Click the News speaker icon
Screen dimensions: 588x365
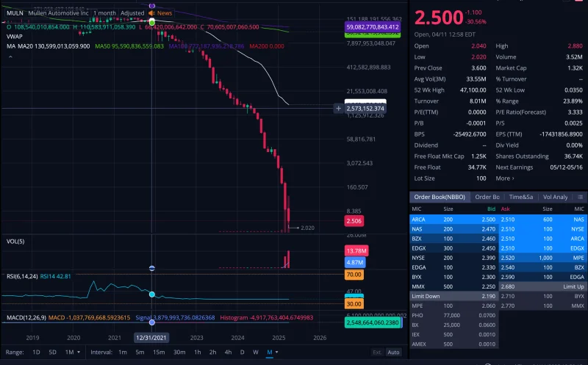point(151,13)
